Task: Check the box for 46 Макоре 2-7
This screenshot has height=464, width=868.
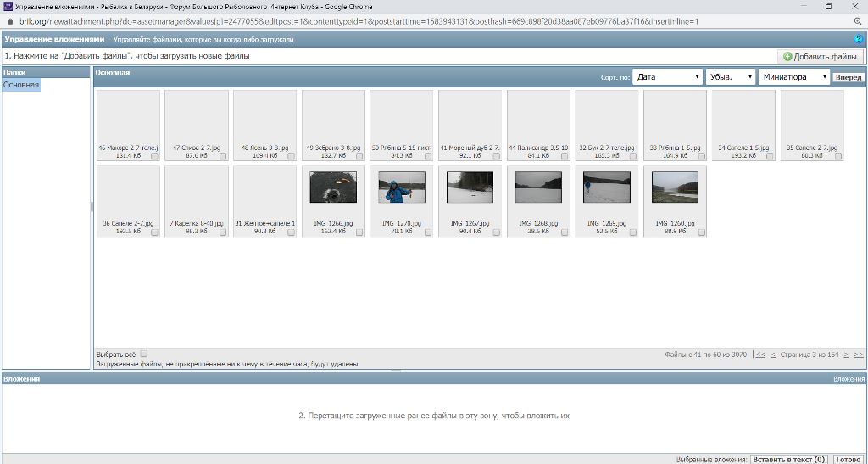Action: 155,156
